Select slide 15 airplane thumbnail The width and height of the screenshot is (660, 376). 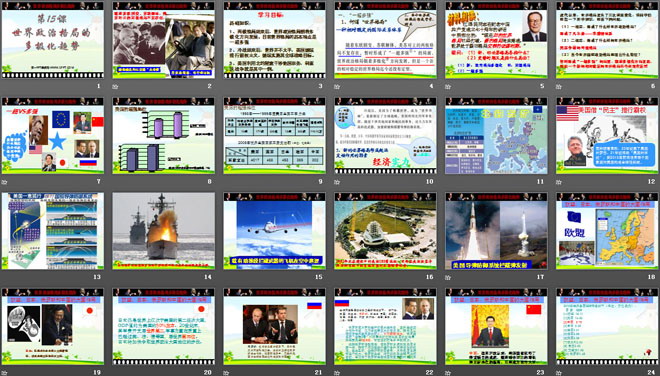click(x=274, y=231)
